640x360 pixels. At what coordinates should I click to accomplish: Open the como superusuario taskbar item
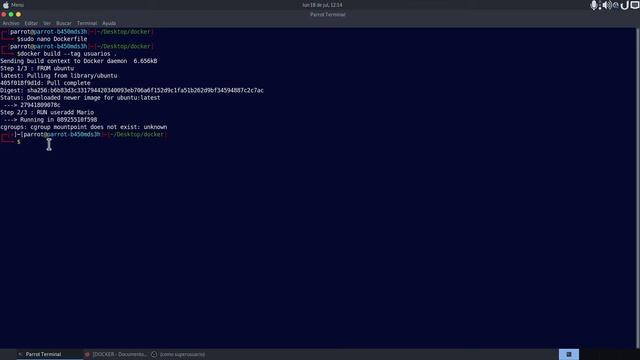tap(178, 354)
